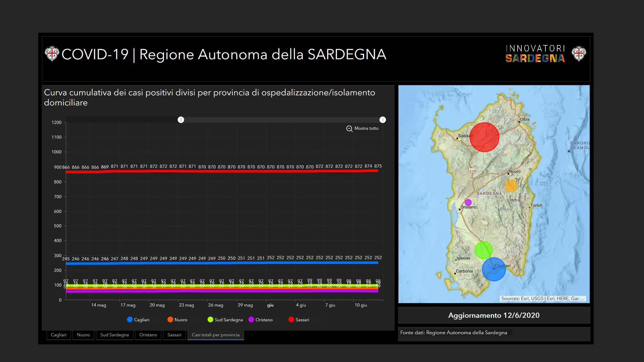
Task: Click the Innovatori Sardegna logo
Action: click(x=535, y=54)
